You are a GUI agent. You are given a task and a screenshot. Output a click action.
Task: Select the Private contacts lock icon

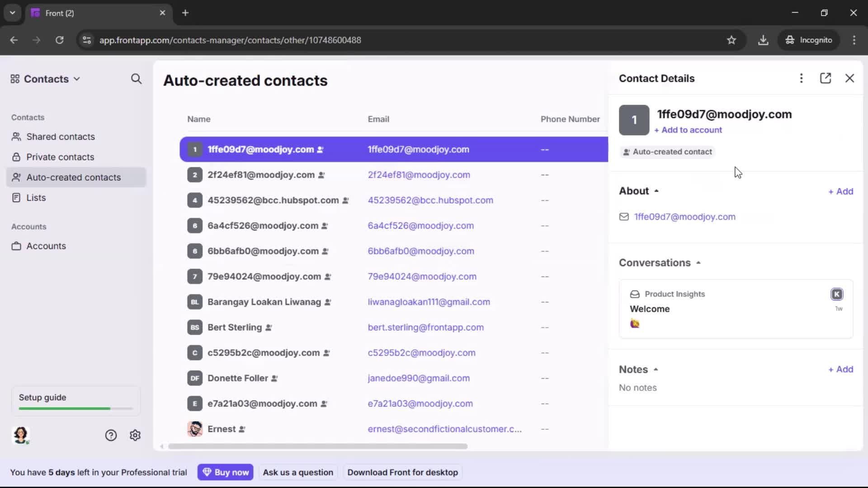coord(16,157)
